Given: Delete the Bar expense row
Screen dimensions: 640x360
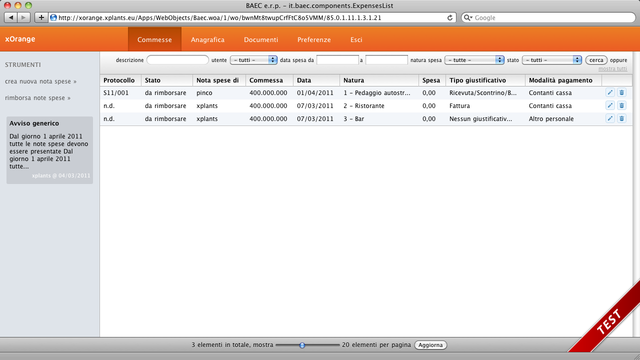Looking at the screenshot, I should pos(622,119).
